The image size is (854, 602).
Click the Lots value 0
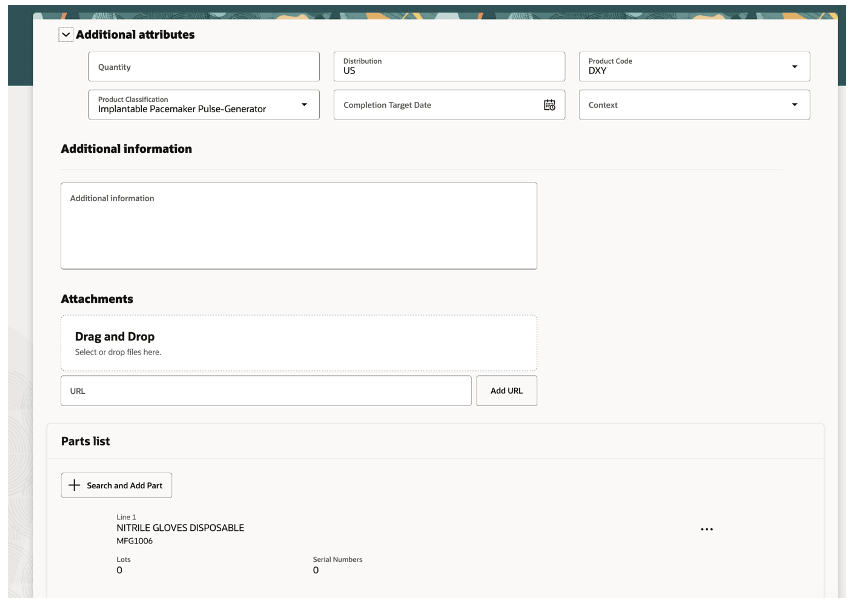tap(119, 570)
